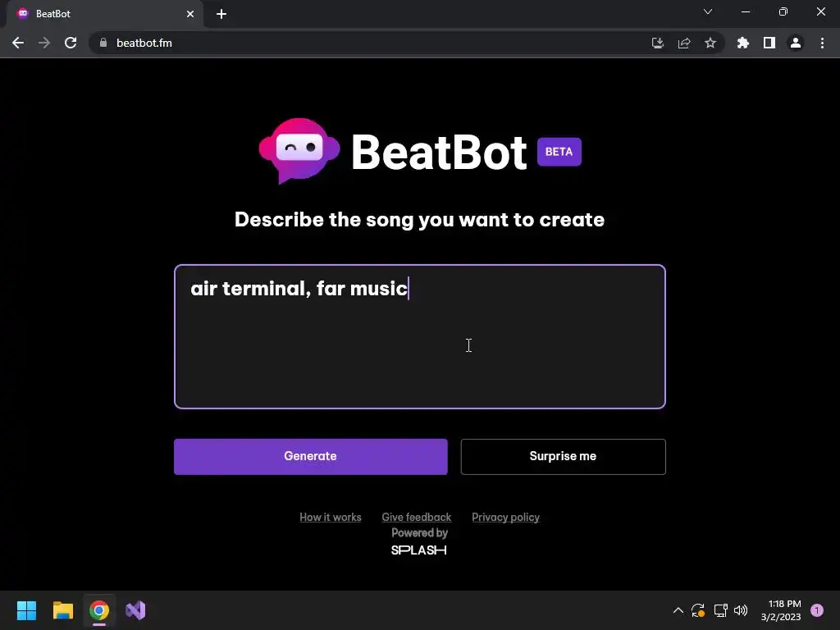The width and height of the screenshot is (840, 630).
Task: Click the 'Powered by' text
Action: (x=419, y=533)
